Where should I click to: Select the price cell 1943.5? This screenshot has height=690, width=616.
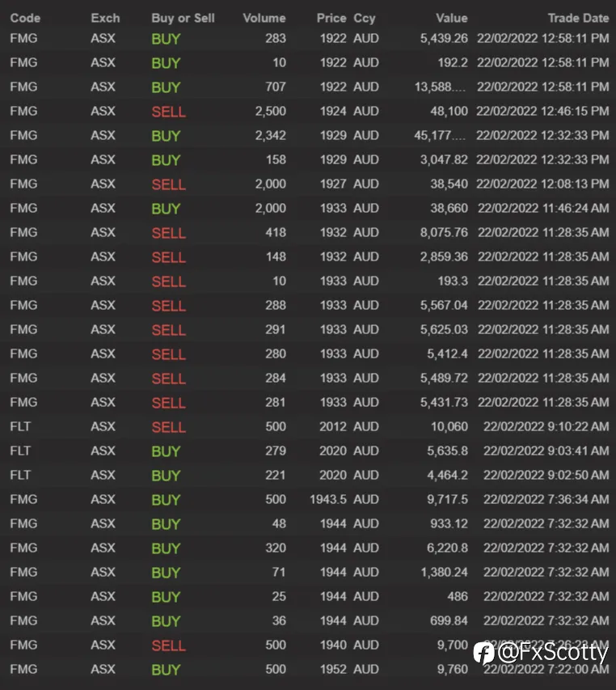[x=328, y=499]
